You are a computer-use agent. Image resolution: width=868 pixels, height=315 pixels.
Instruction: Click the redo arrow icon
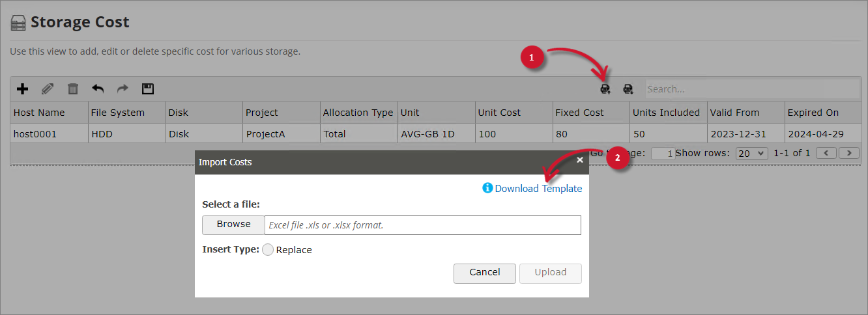[x=123, y=89]
